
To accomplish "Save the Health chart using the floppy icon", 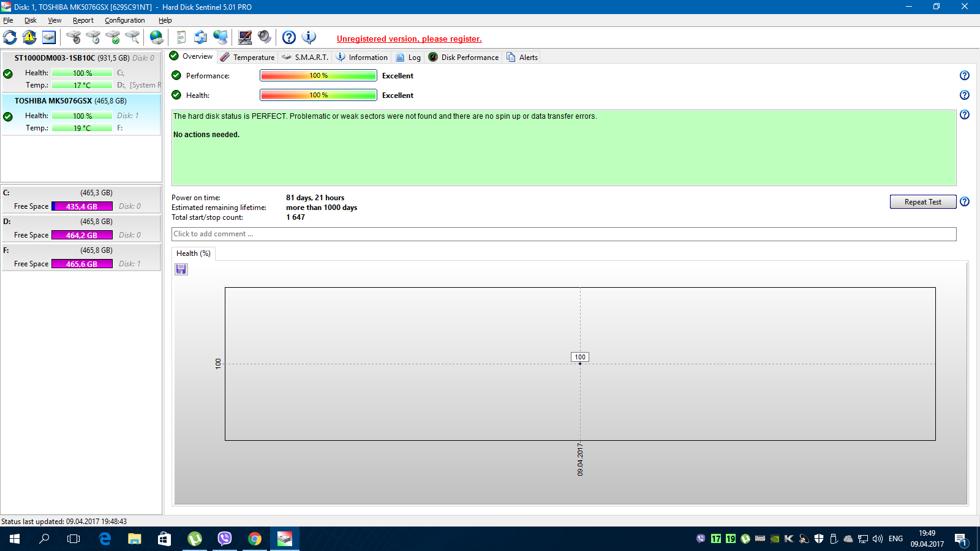I will click(x=181, y=269).
